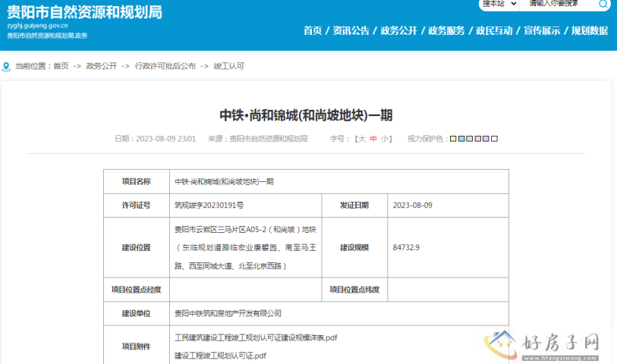Select the gray eye-protection color swatch
Viewport: 617px width, 364px height.
tap(470, 139)
